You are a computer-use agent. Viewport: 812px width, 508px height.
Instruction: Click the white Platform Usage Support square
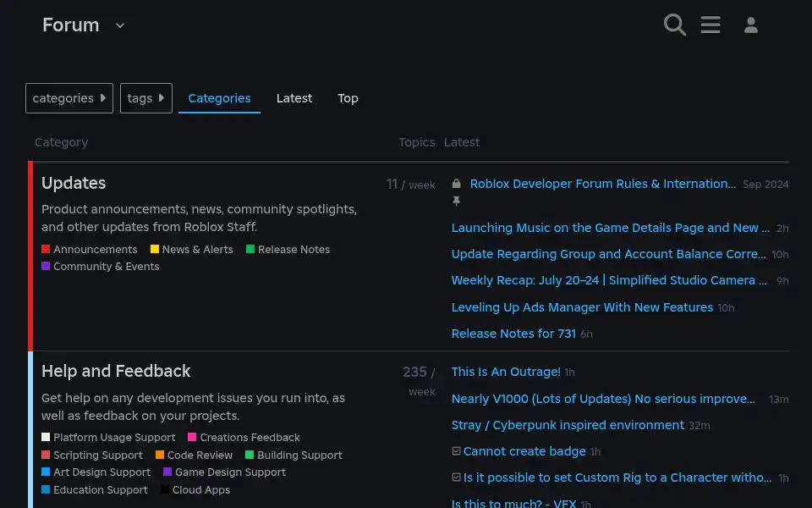click(x=46, y=437)
